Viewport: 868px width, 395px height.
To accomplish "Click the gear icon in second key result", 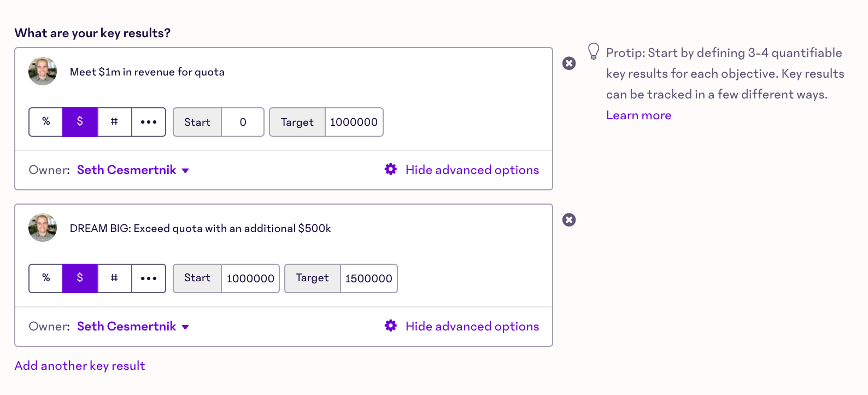I will 391,326.
